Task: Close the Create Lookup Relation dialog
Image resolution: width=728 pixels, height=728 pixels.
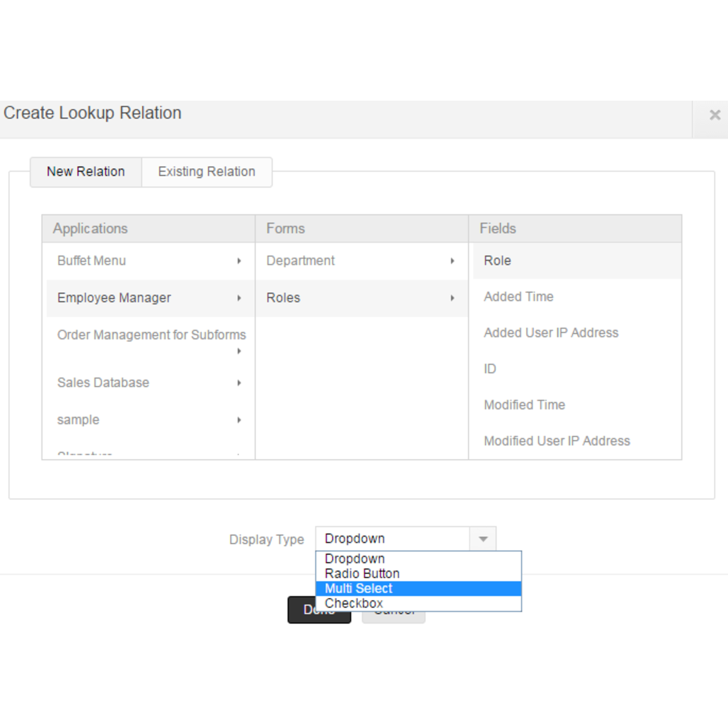Action: (x=715, y=115)
